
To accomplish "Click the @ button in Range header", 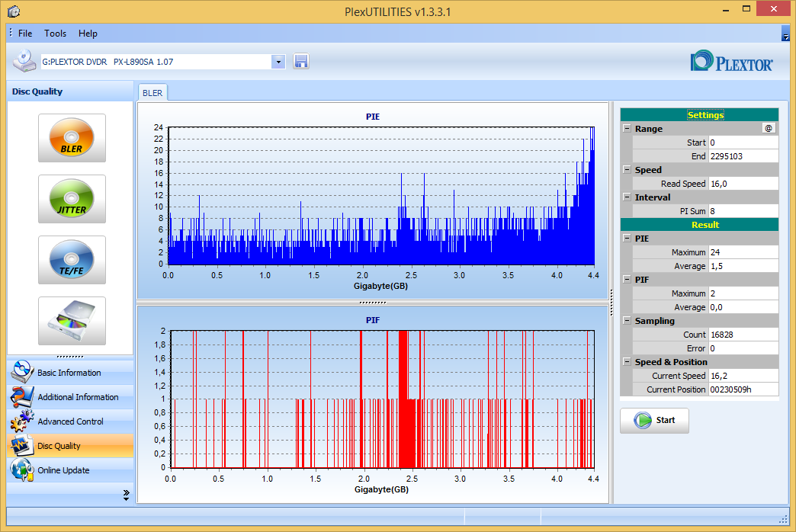I will (x=769, y=129).
